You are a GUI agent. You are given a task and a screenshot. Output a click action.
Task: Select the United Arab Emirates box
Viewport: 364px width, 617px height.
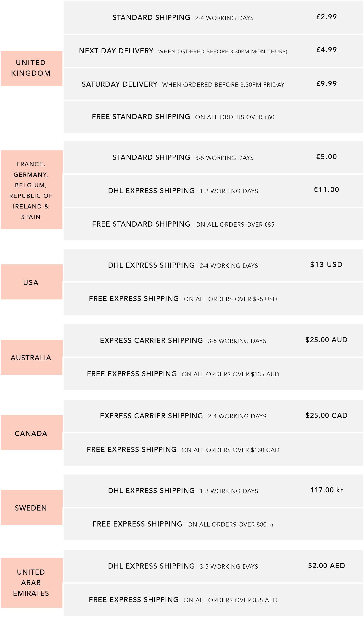(x=31, y=583)
